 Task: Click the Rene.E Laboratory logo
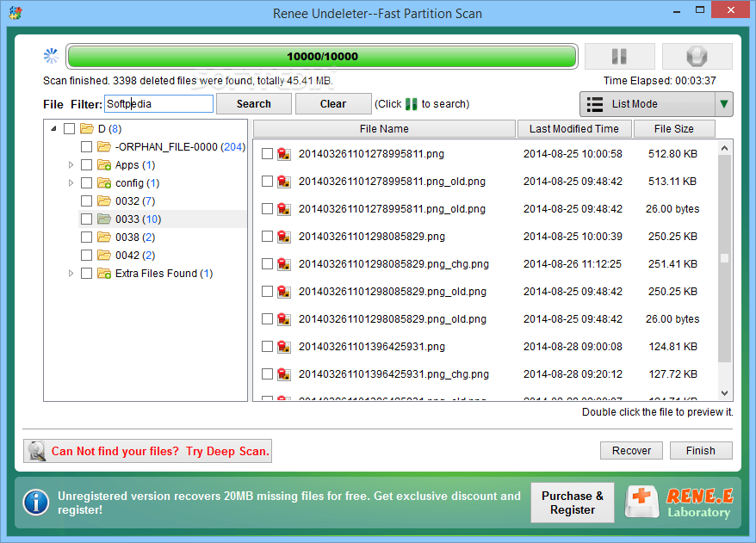click(x=679, y=503)
